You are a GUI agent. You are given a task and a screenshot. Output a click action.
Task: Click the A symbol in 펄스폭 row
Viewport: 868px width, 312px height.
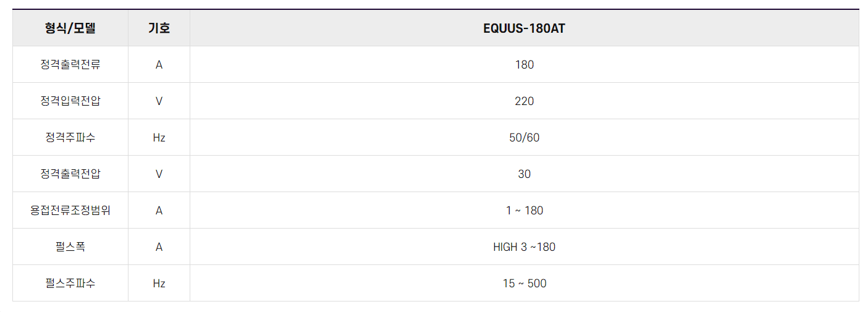[159, 247]
